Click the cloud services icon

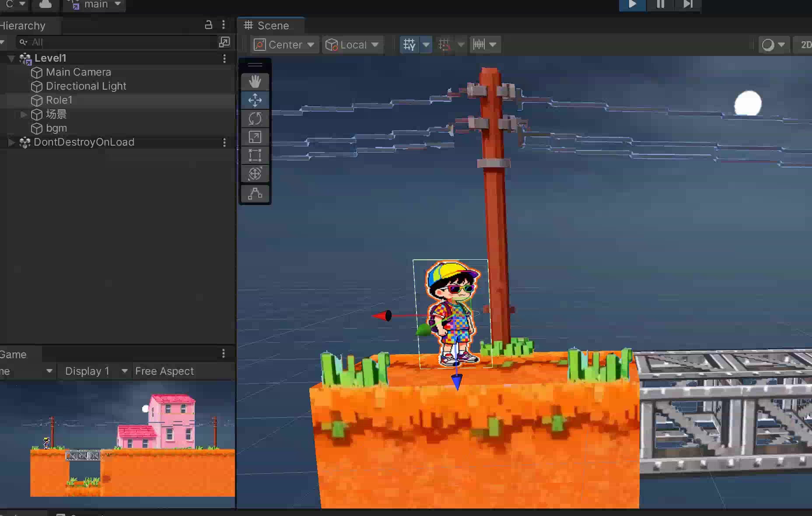(45, 5)
